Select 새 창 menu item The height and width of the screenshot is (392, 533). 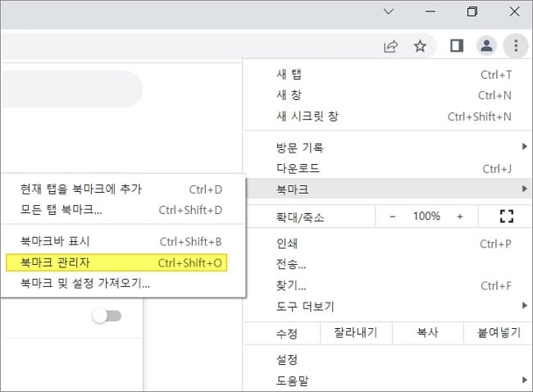(x=388, y=95)
